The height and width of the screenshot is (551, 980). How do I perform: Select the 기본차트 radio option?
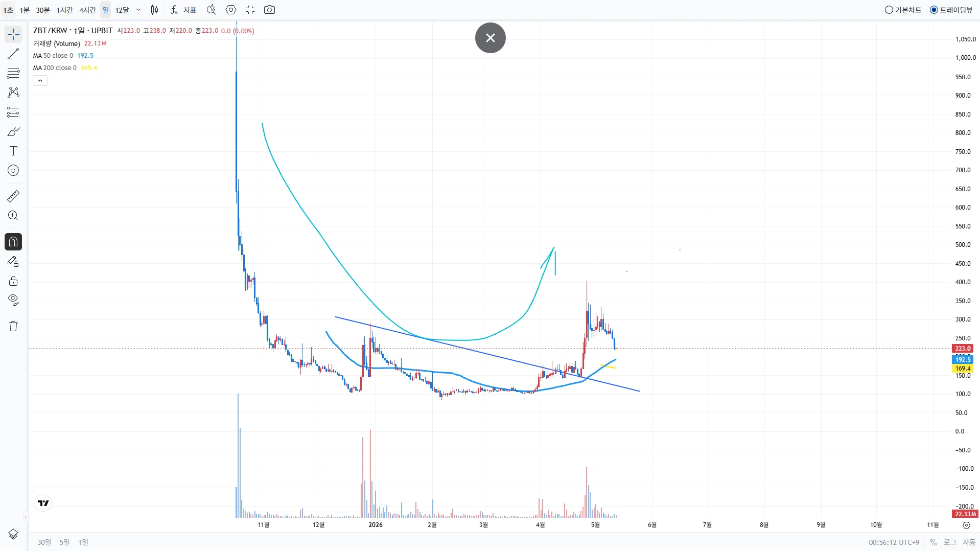click(x=903, y=10)
